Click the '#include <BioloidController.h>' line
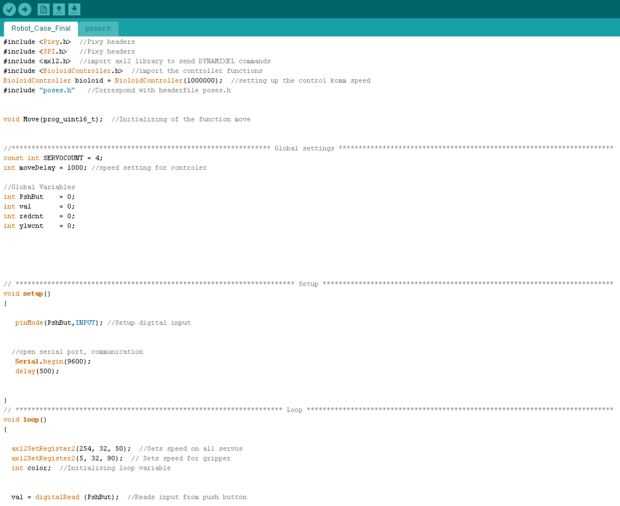The width and height of the screenshot is (620, 506). (x=133, y=71)
